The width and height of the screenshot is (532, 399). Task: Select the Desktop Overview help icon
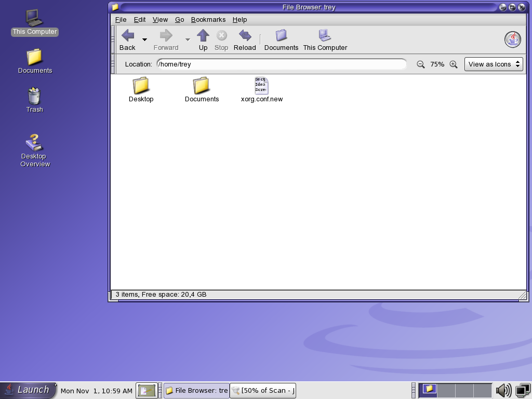pos(35,151)
